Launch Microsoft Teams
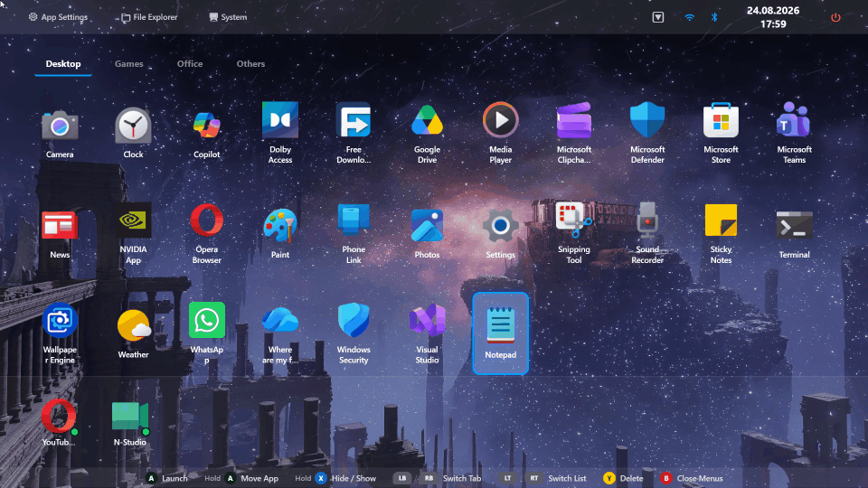The width and height of the screenshot is (868, 488). 795,133
